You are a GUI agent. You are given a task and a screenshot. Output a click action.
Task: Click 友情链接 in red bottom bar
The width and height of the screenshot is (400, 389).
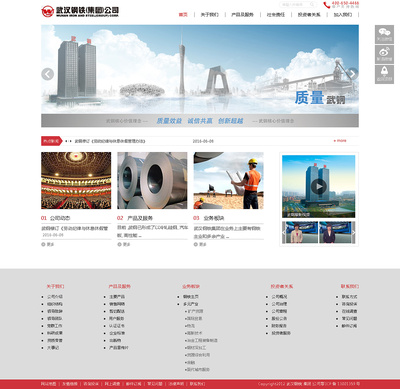(70, 384)
